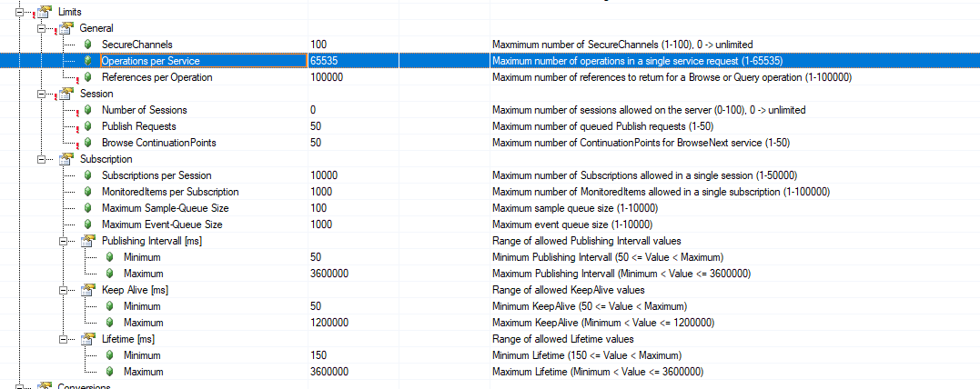Screen dimensions: 980x389
Task: Click the green icon of Lifetime Maximum
Action: tap(110, 372)
